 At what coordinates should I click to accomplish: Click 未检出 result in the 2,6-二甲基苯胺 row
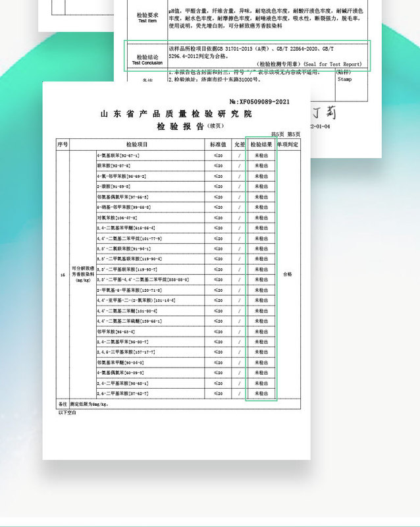(x=261, y=393)
